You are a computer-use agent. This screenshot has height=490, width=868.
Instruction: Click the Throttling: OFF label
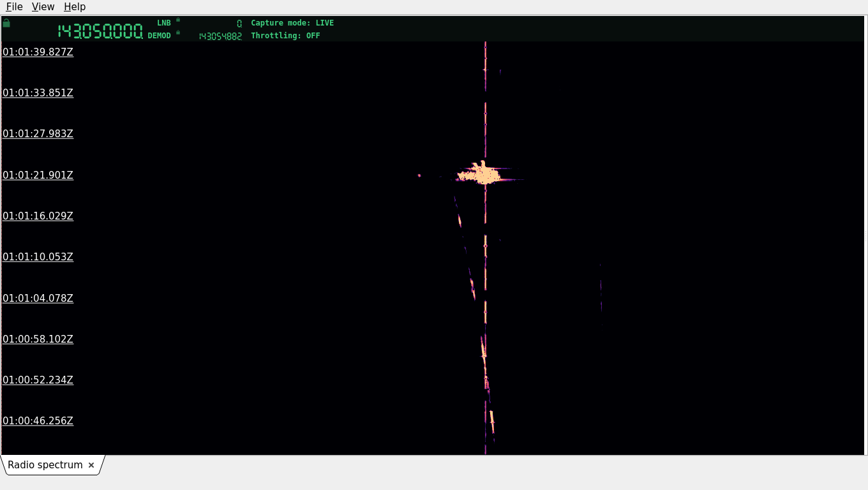coord(285,36)
